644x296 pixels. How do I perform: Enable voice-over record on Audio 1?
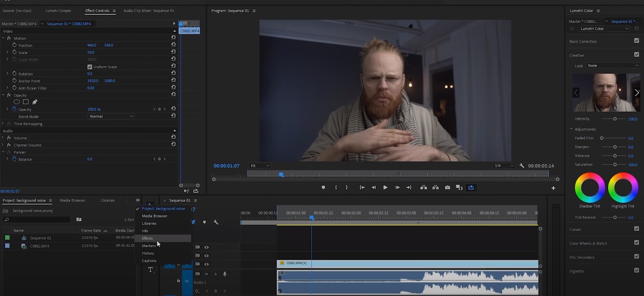pos(225,274)
